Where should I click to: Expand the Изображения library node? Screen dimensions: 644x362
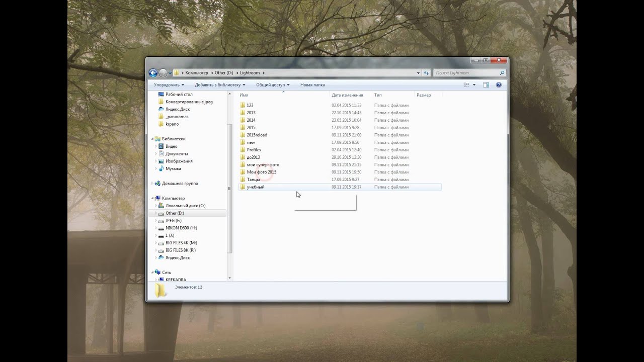point(156,161)
